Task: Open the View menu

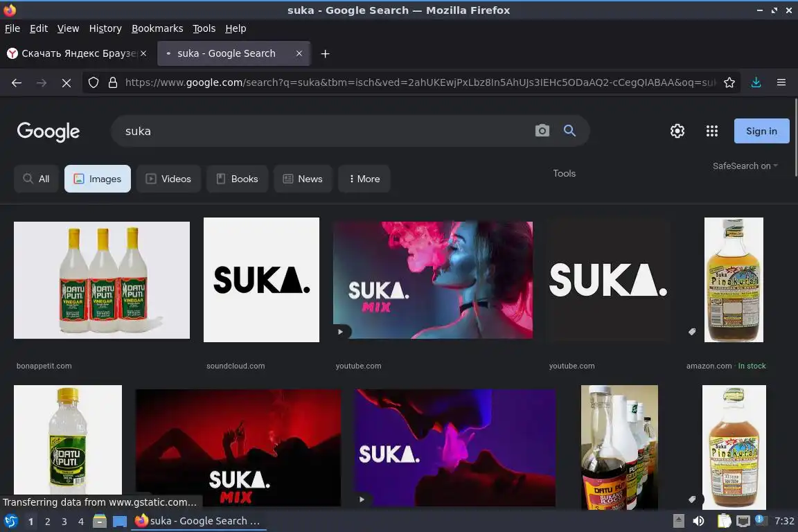Action: pyautogui.click(x=68, y=28)
